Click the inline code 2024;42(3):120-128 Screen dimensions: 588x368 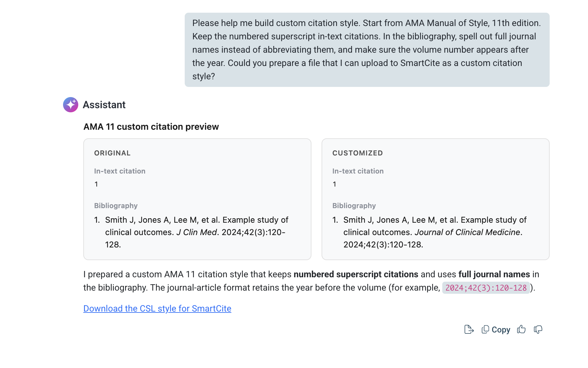tap(486, 288)
